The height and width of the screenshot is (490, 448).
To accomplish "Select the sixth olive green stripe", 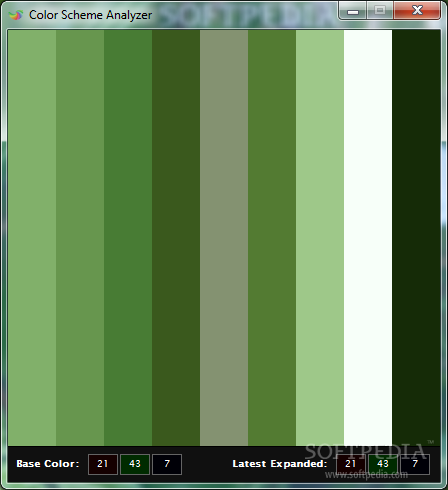I will [x=272, y=238].
